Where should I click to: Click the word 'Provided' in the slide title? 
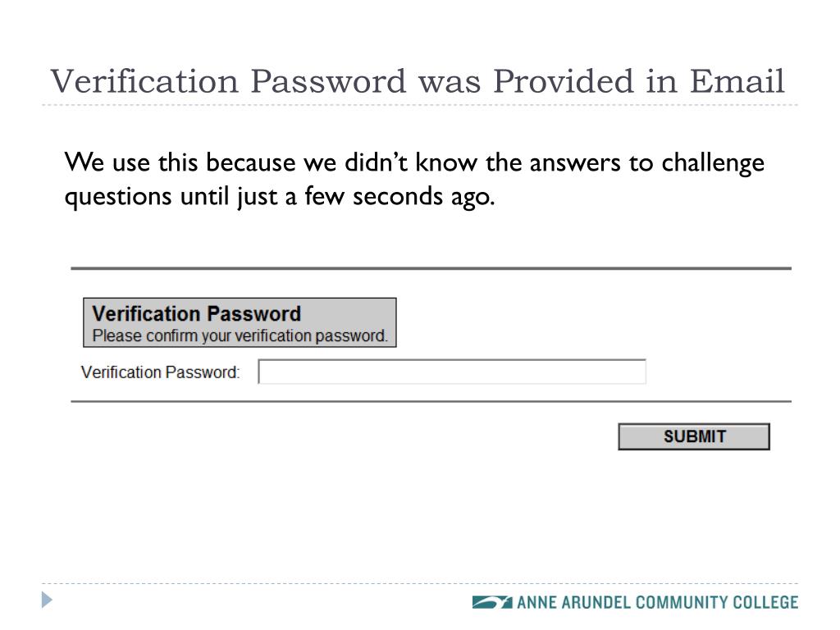coord(563,81)
